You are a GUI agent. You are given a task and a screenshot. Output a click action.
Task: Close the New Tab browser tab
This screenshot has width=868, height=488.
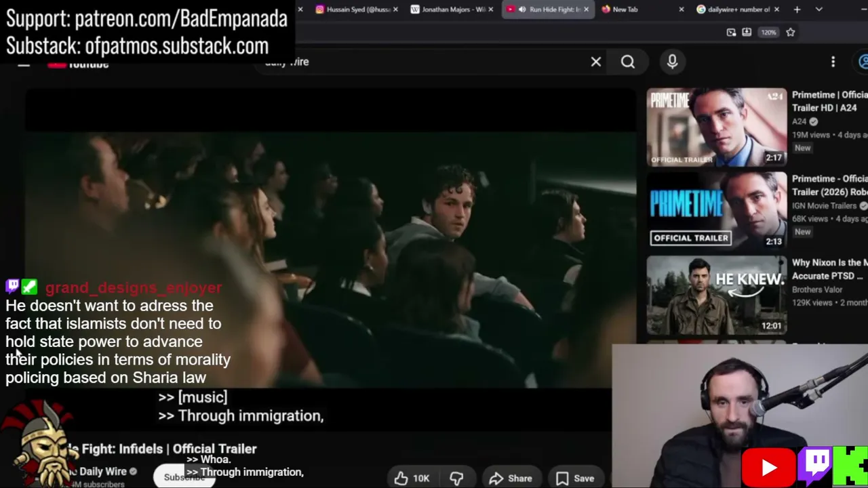(x=682, y=9)
